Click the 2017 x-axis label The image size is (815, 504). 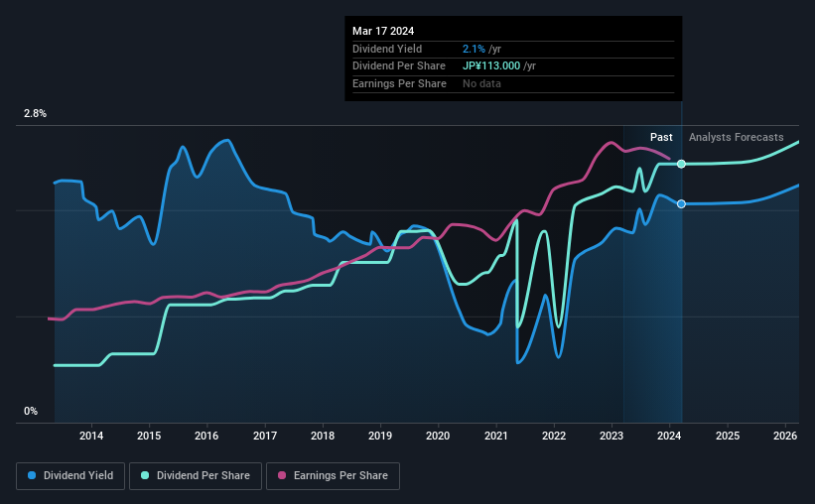[265, 436]
